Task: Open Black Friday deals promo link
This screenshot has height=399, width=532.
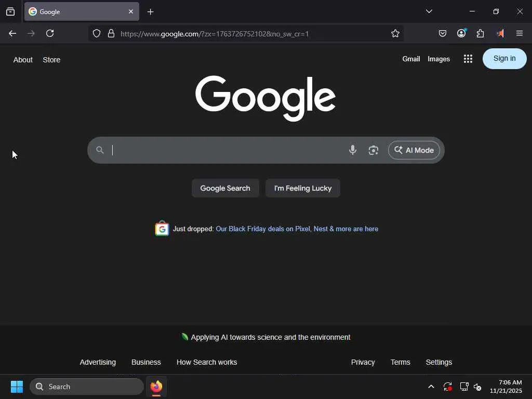Action: 297,229
